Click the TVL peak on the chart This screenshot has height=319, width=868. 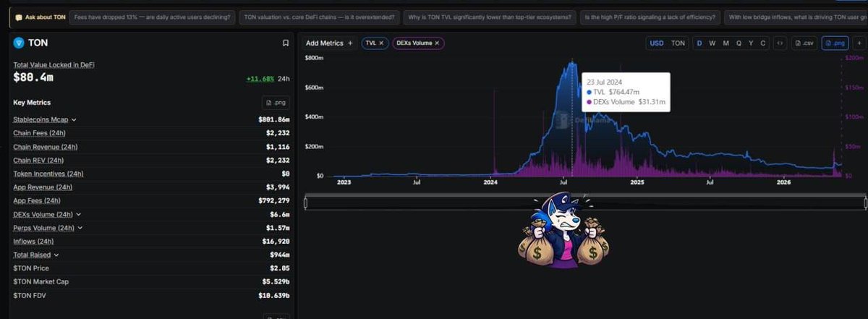point(571,63)
